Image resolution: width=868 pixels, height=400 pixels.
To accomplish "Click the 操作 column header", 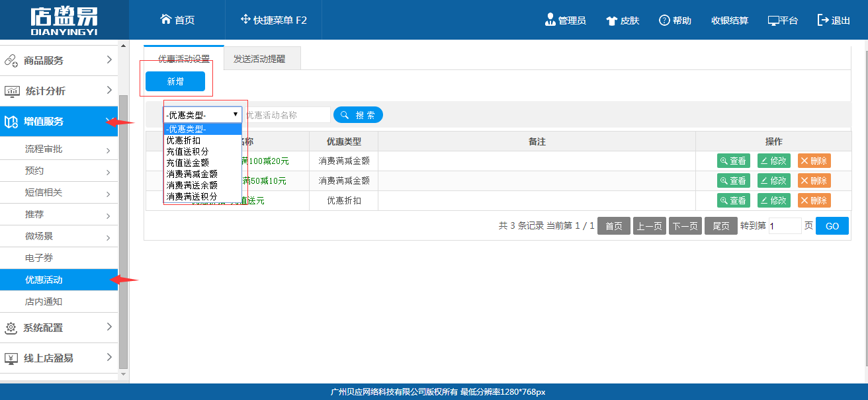I will coord(773,141).
